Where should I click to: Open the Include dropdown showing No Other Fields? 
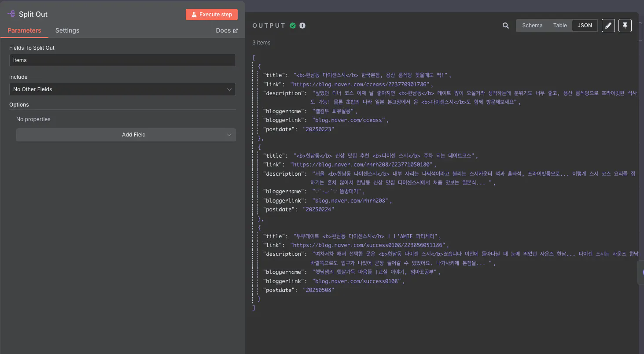pyautogui.click(x=122, y=89)
